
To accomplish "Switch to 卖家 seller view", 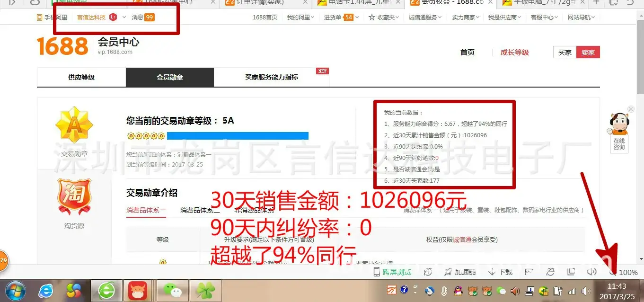I will click(588, 53).
